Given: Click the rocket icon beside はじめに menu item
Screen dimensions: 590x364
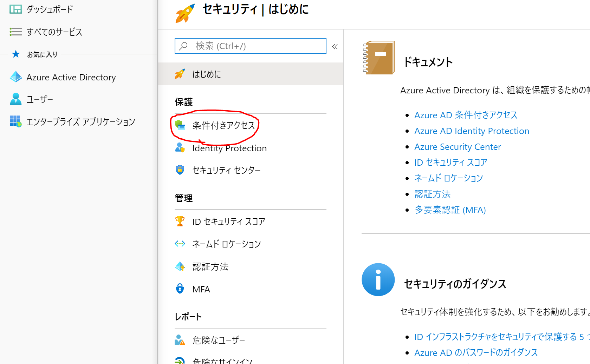Looking at the screenshot, I should click(180, 74).
